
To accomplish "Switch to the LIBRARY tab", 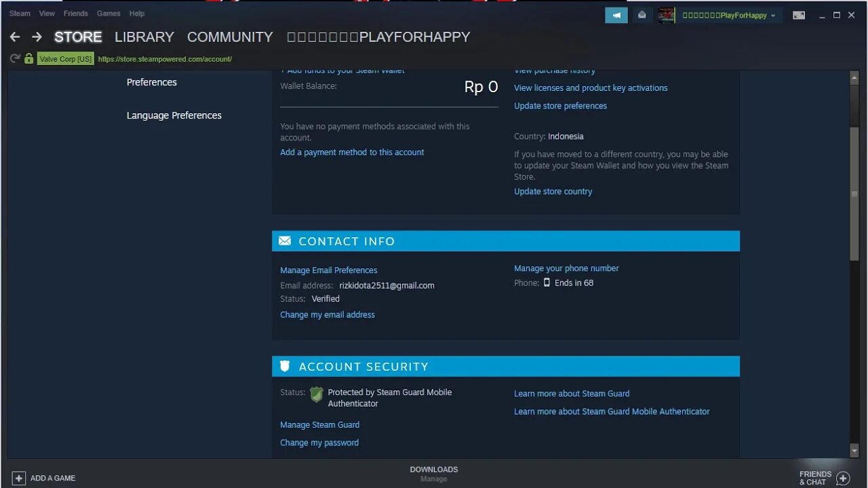I will coord(144,37).
